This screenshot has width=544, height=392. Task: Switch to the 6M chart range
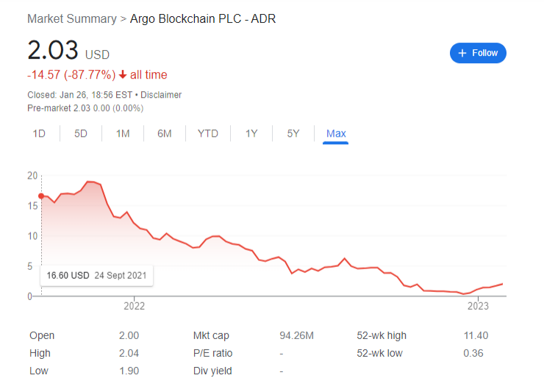[164, 133]
